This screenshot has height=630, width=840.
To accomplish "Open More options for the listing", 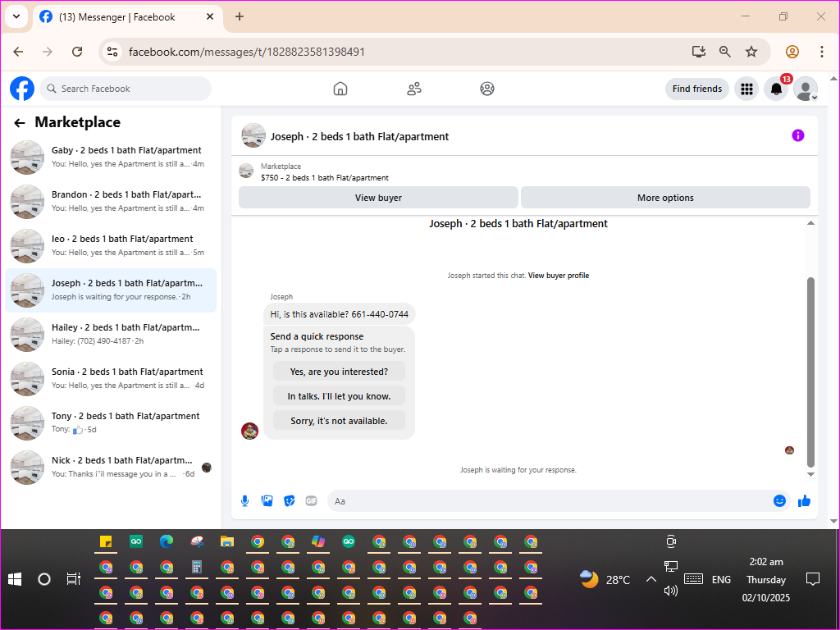I will [665, 198].
